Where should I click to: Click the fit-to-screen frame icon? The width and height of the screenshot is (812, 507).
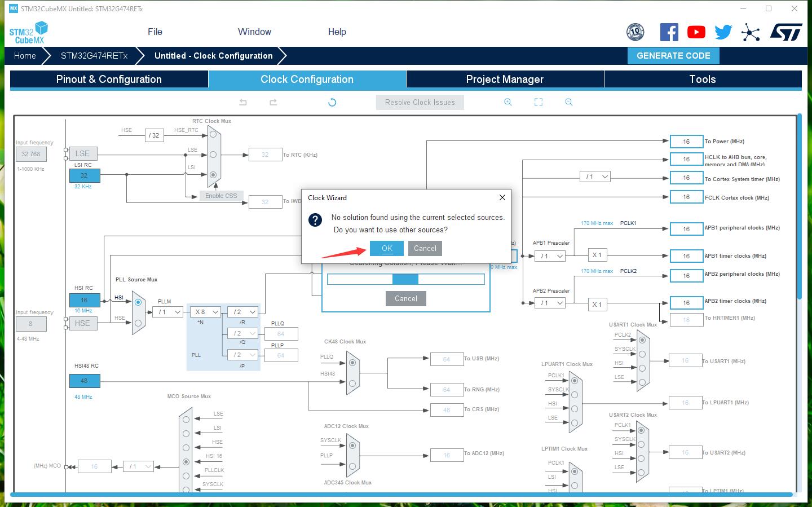point(539,102)
